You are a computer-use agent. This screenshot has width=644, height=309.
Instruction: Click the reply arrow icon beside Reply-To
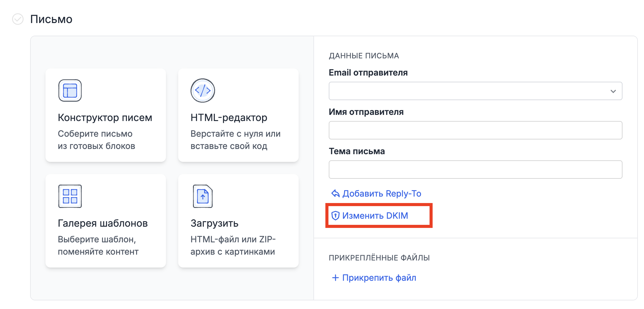335,194
